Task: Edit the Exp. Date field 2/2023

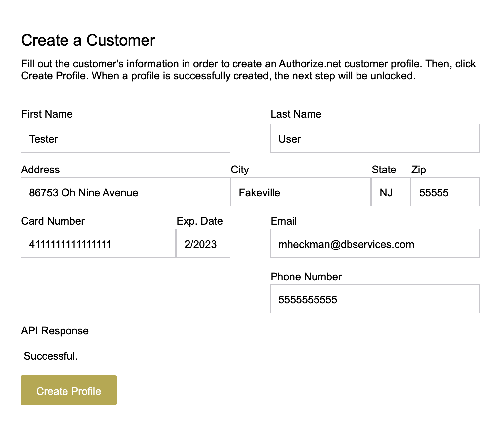Action: 203,243
